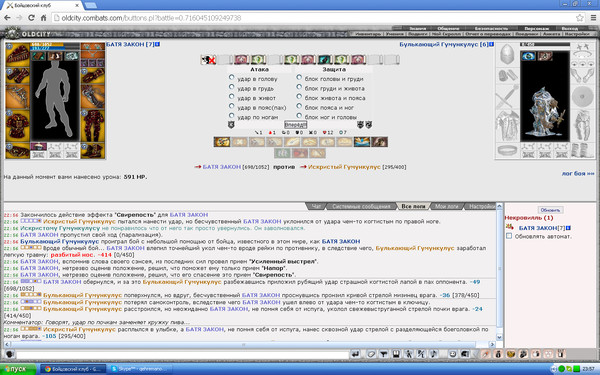600x375 pixels.
Task: Use the blue-orange sunburst skill icon
Action: 362,142
